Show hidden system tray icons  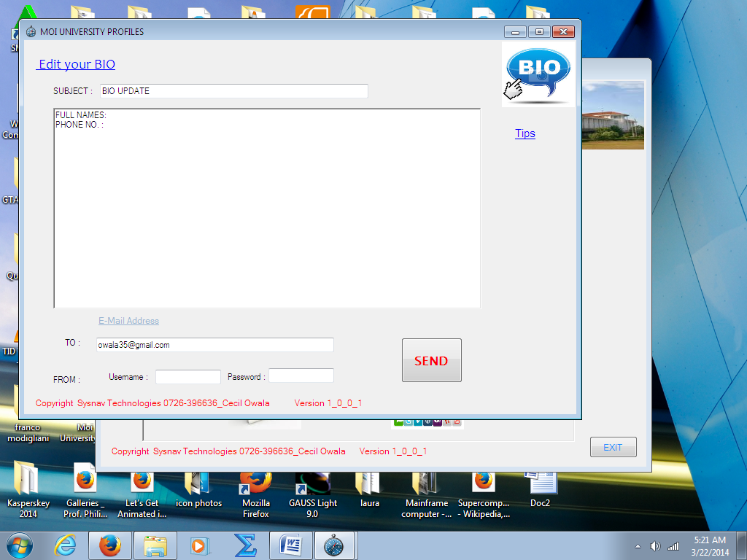coord(638,546)
